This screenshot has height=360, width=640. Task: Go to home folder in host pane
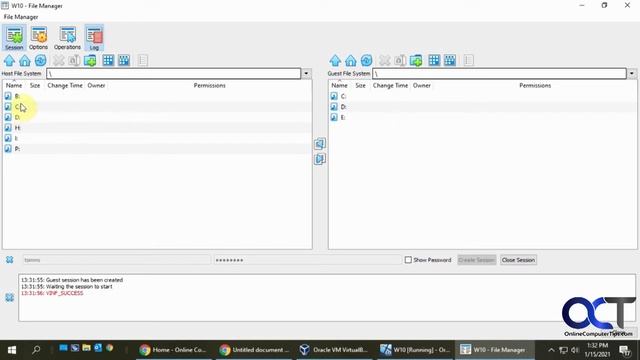[25, 60]
